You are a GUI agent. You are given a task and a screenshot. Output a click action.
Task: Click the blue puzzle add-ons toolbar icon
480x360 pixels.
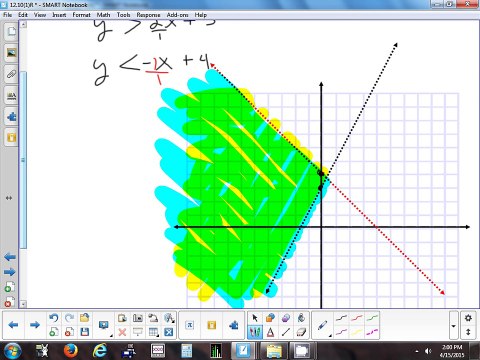pyautogui.click(x=233, y=325)
